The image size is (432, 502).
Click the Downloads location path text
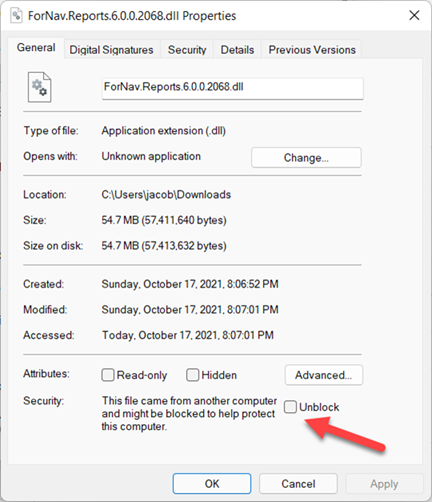[166, 194]
